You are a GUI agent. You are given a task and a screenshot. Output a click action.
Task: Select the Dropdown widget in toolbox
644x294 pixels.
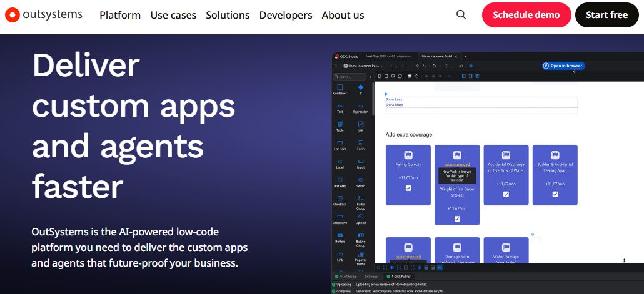pyautogui.click(x=340, y=219)
